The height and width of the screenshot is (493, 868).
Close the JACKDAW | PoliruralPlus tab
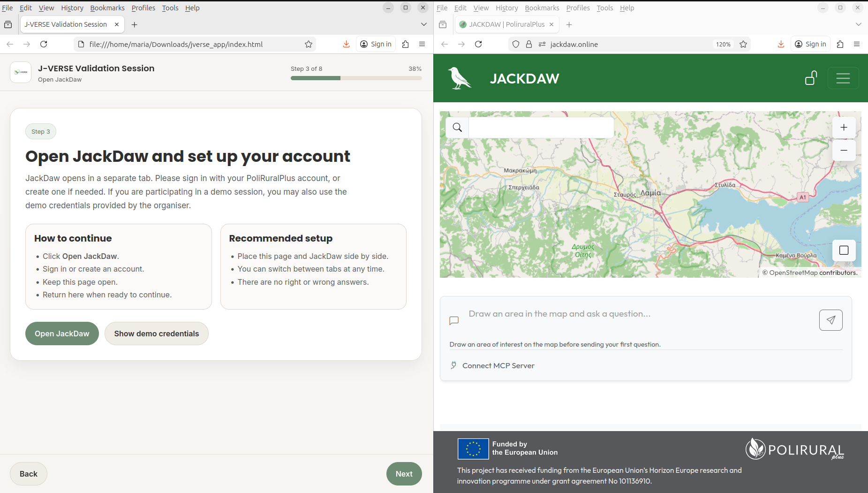[551, 24]
